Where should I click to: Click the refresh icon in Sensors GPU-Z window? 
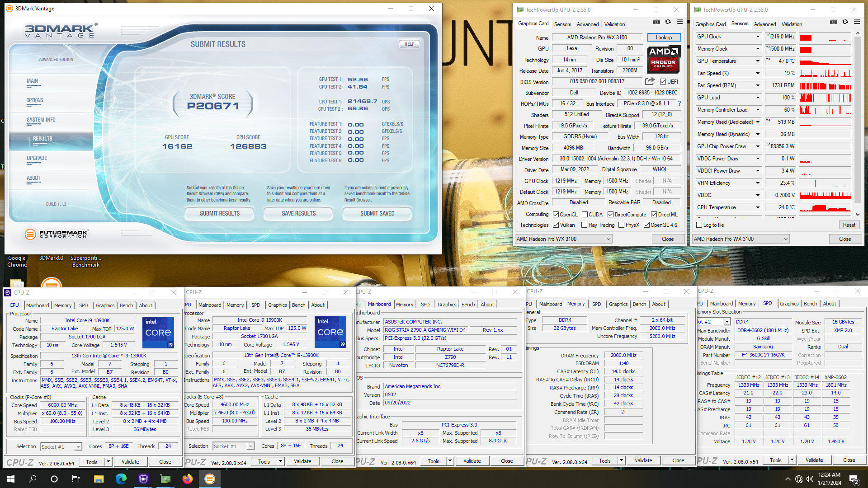(x=845, y=22)
